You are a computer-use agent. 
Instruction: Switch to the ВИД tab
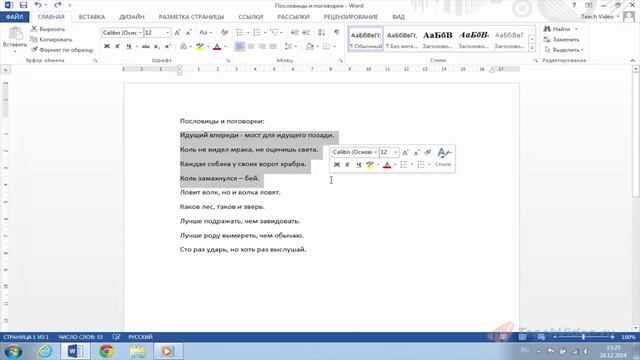click(398, 17)
